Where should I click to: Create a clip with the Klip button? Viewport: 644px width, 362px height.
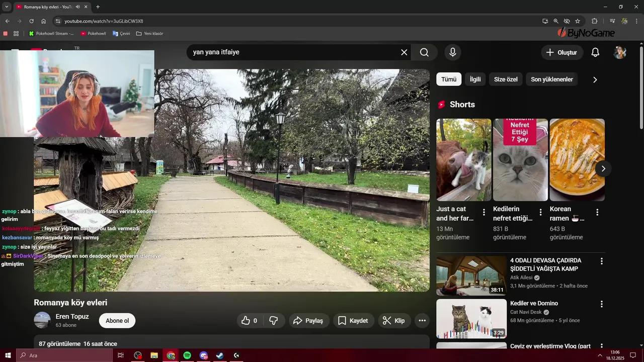[x=393, y=321]
